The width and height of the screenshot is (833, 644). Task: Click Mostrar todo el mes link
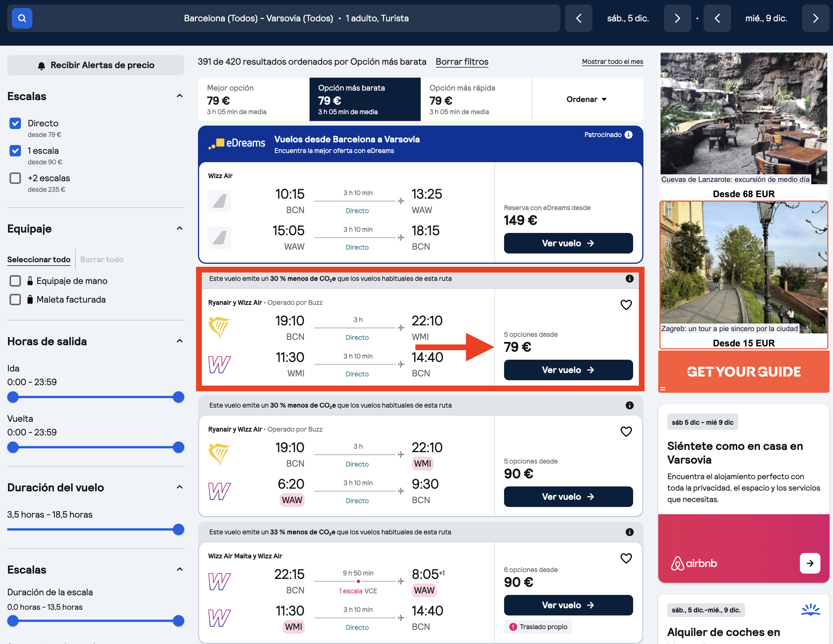tap(612, 62)
